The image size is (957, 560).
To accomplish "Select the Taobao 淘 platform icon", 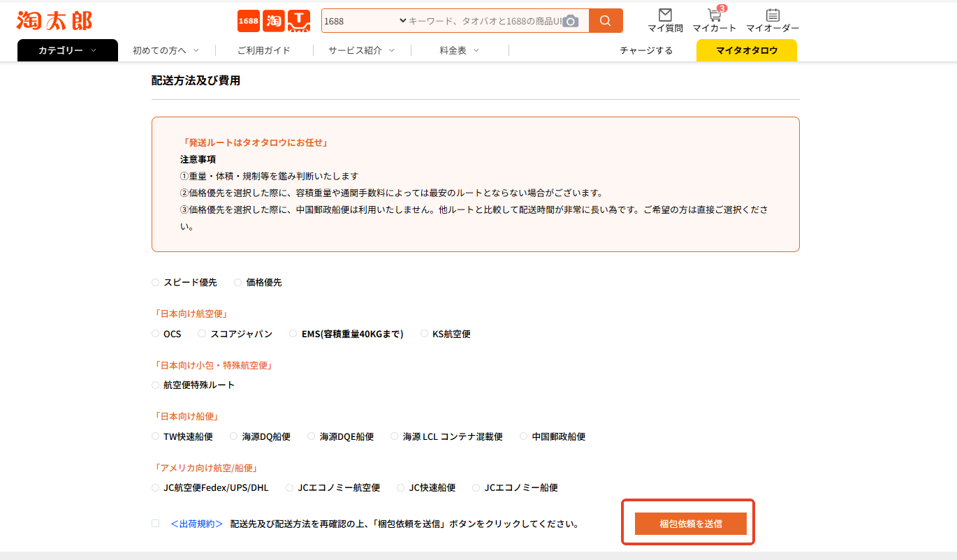I will (274, 21).
